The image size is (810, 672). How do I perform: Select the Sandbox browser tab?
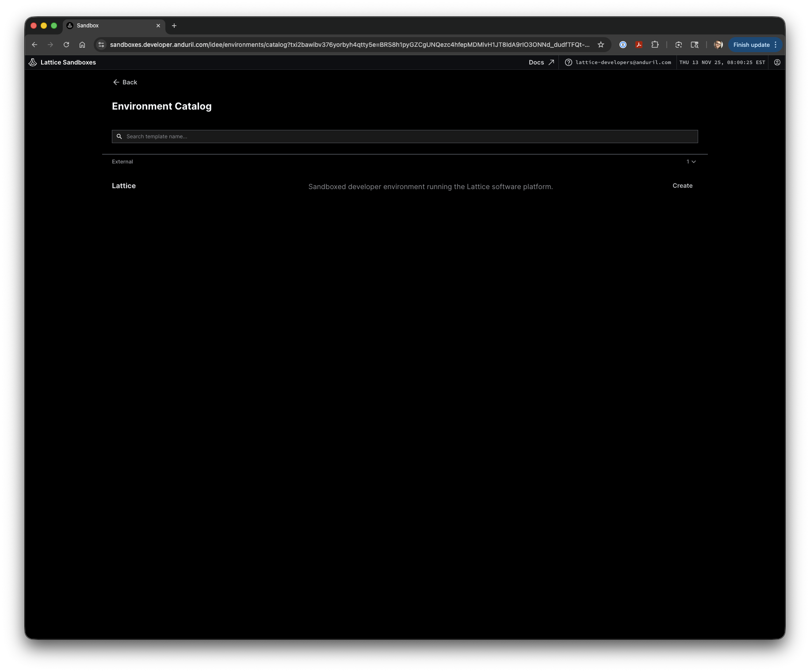(x=114, y=26)
